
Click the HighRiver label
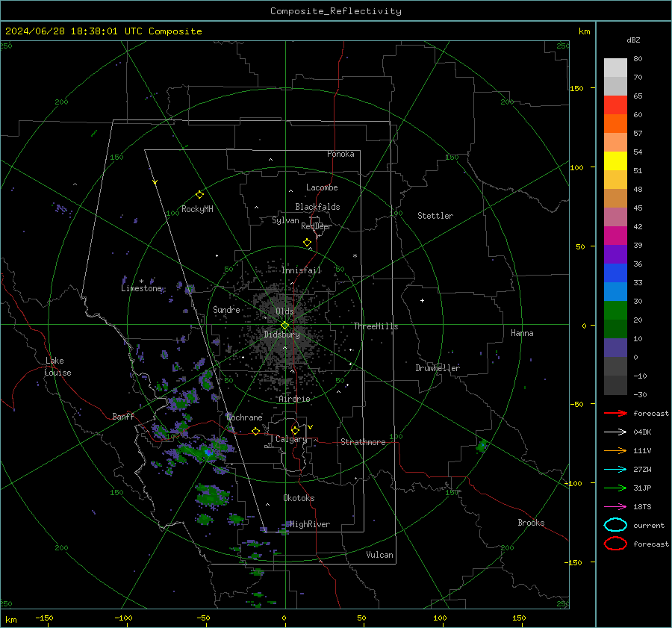click(310, 524)
